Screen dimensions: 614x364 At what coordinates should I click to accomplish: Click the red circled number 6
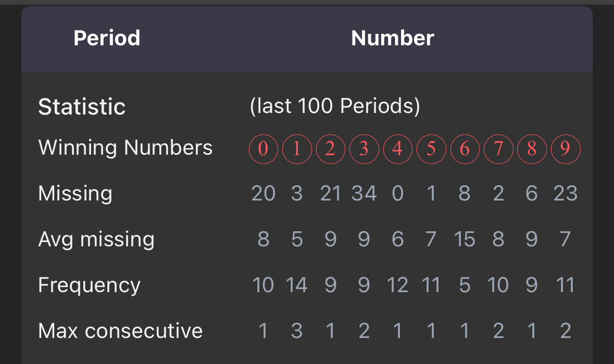[465, 149]
